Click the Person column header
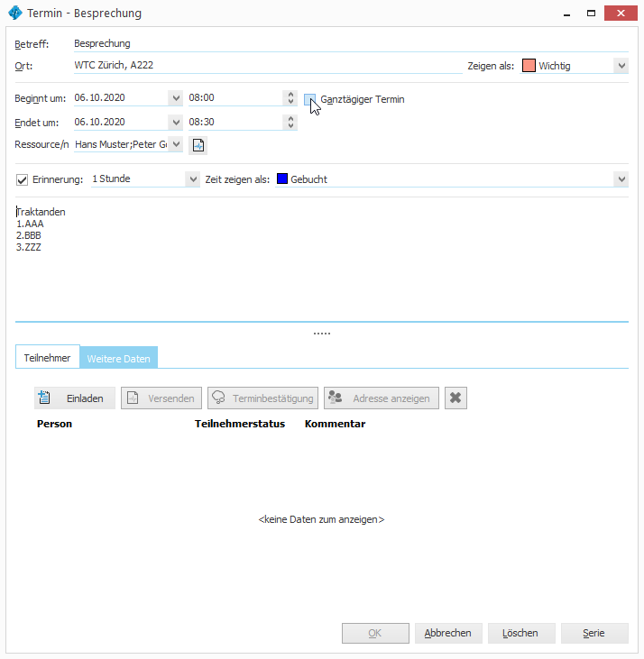 pyautogui.click(x=55, y=424)
